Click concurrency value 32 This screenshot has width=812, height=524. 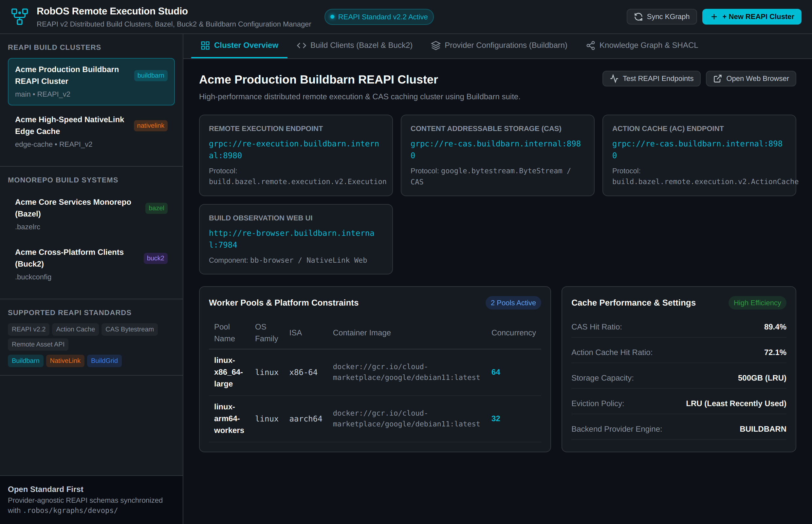pyautogui.click(x=496, y=419)
